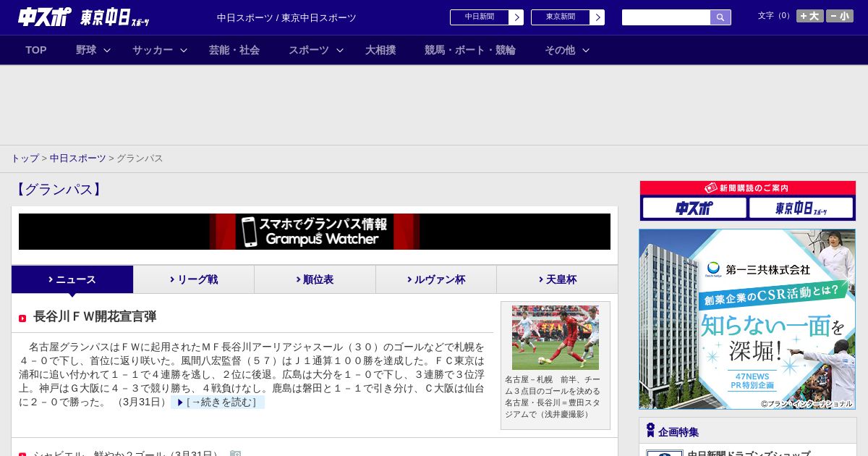
Task: Open the 東京新聞 link button
Action: (x=561, y=17)
